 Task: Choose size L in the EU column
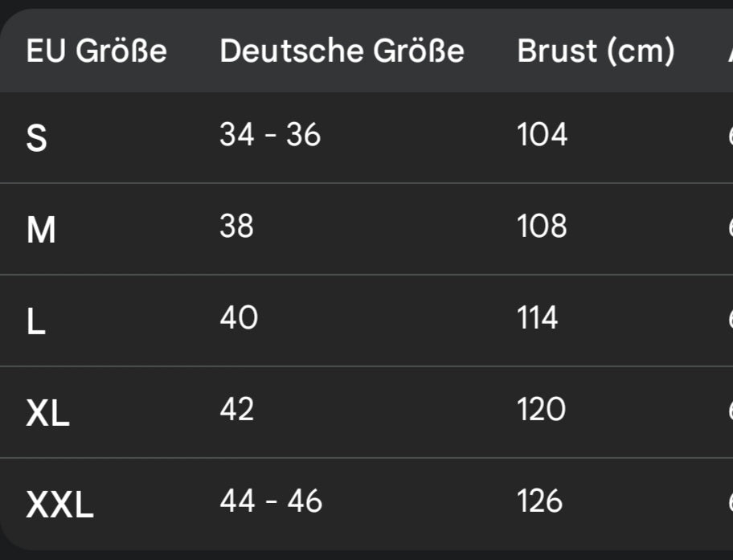point(35,322)
